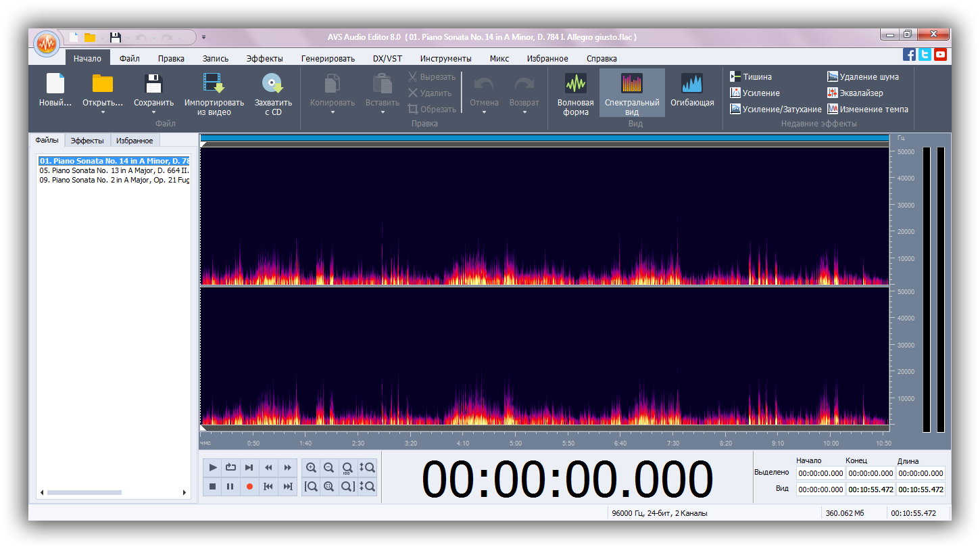Screen dimensions: 980x549
Task: Expand the Копировать dropdown arrow
Action: 333,112
